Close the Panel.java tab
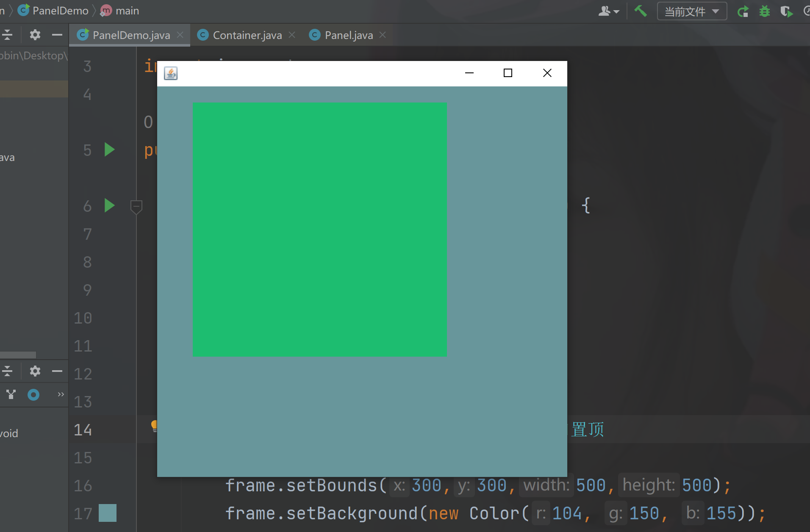 pos(383,35)
